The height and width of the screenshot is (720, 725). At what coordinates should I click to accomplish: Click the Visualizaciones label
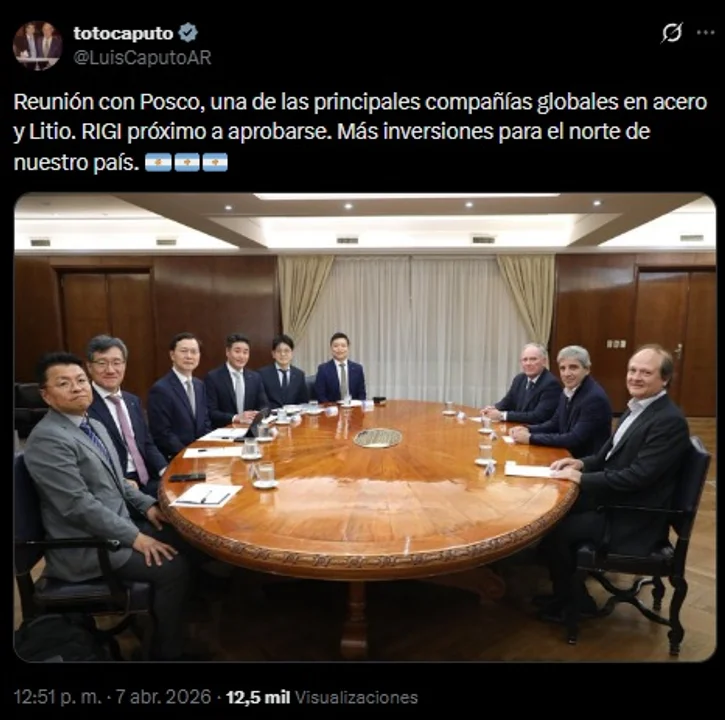(356, 697)
